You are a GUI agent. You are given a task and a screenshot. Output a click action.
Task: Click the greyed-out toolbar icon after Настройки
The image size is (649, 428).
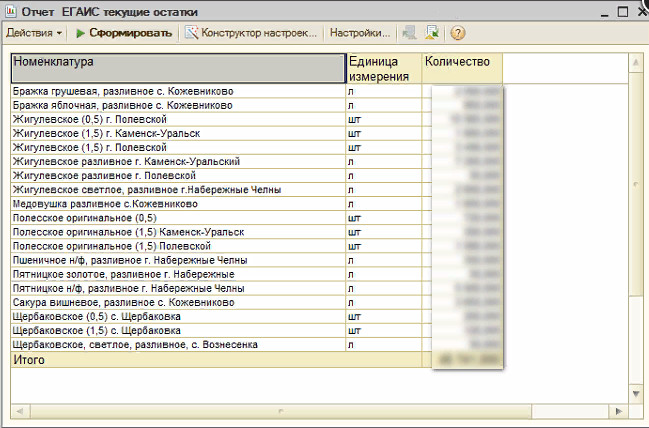[409, 33]
